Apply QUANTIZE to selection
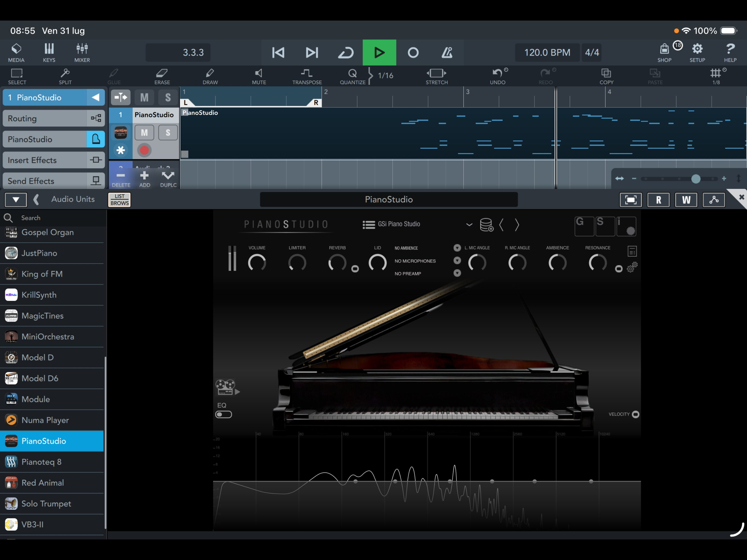The height and width of the screenshot is (560, 747). tap(353, 76)
